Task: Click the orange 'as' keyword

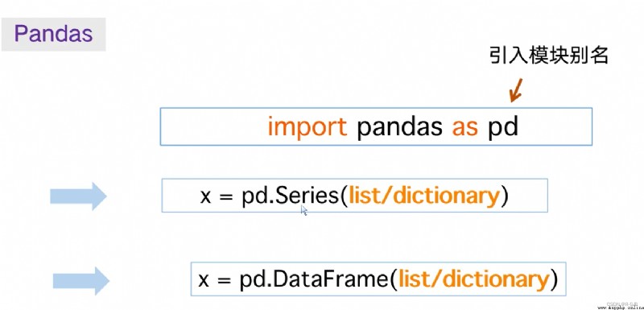Action: pyautogui.click(x=465, y=128)
